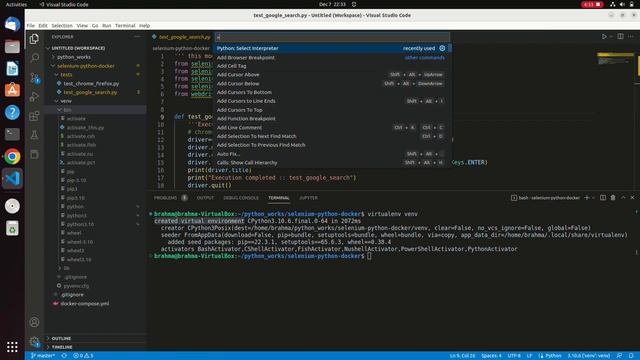Open the Help menu
Image resolution: width=640 pixels, height=360 pixels.
point(144,25)
